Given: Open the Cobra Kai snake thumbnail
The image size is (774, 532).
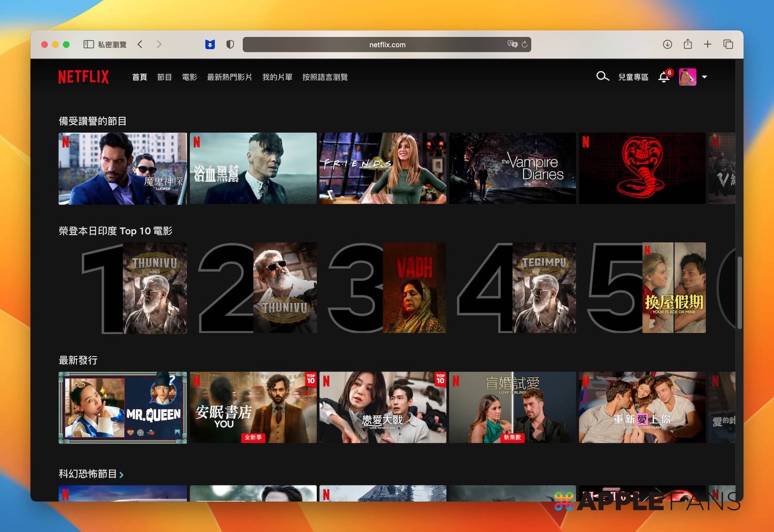Looking at the screenshot, I should (x=642, y=168).
